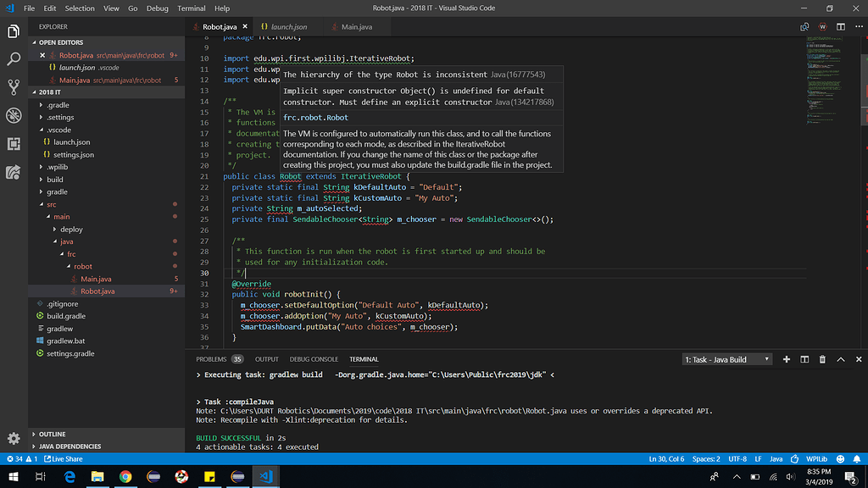Screen dimensions: 868x488
Task: Open the Explorer view in activity bar
Action: pyautogui.click(x=14, y=31)
